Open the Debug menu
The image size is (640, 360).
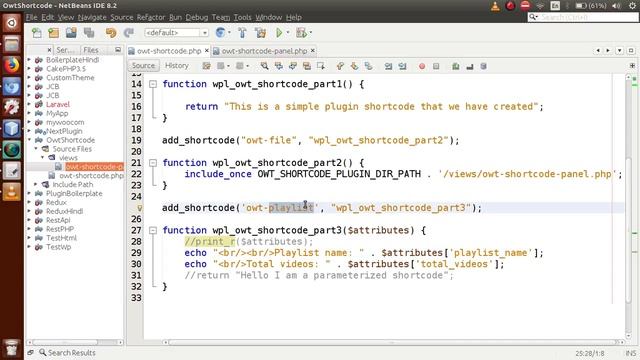click(x=196, y=17)
